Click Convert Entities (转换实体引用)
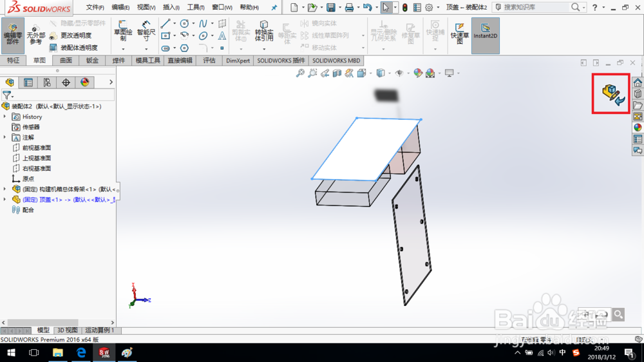644x362 pixels. [263, 31]
